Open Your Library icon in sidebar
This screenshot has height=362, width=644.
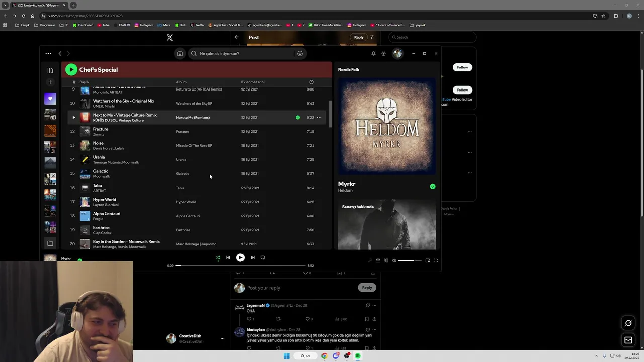pyautogui.click(x=50, y=71)
